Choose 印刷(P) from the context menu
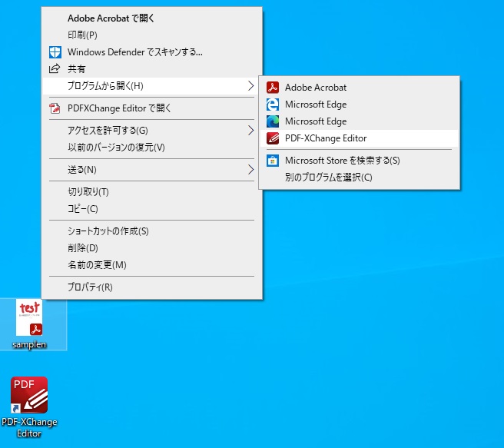This screenshot has height=448, width=504. (151, 35)
